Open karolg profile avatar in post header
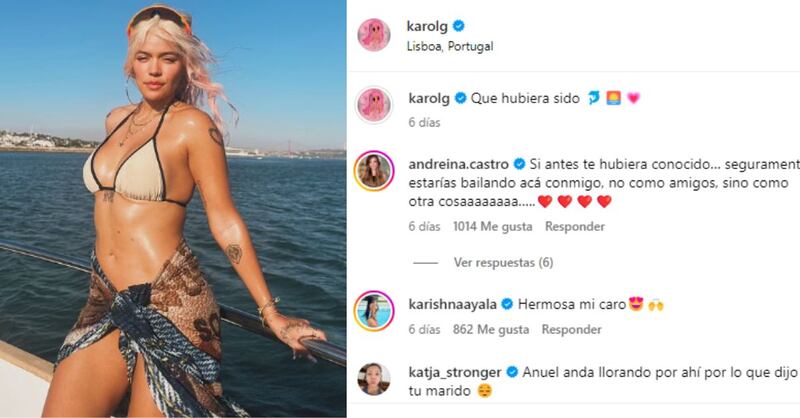The height and width of the screenshot is (418, 800). [x=373, y=35]
